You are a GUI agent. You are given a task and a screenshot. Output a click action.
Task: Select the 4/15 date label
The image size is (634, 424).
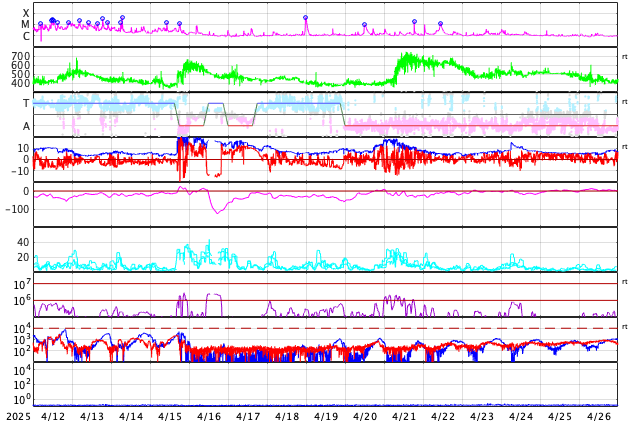click(x=170, y=417)
